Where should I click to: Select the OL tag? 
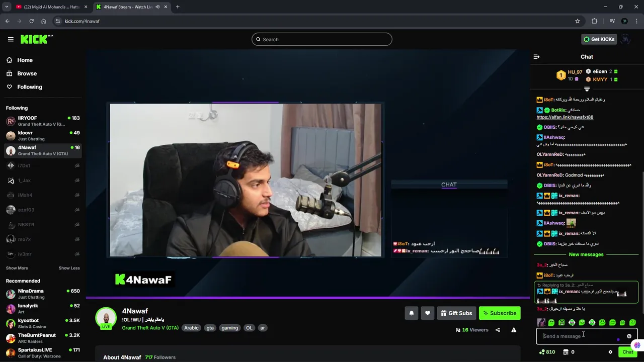[249, 328]
